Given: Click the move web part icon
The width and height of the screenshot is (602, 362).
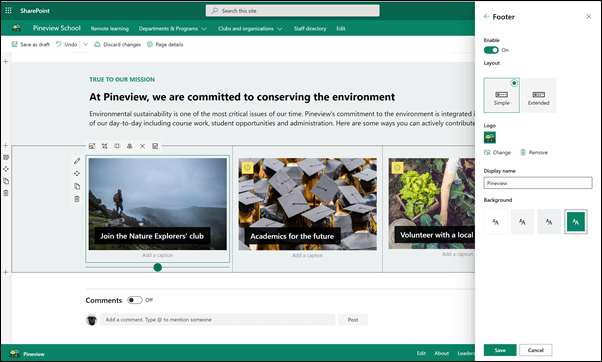Looking at the screenshot, I should coord(77,174).
